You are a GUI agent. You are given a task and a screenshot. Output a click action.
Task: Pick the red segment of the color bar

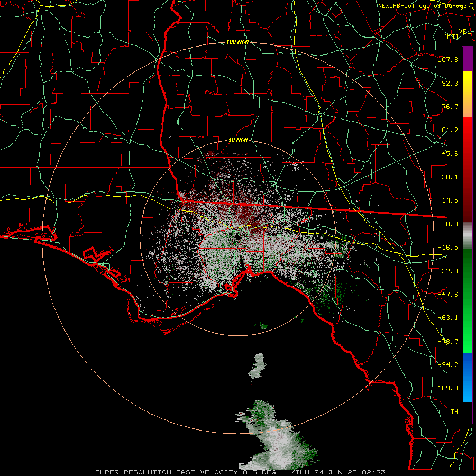click(467, 169)
